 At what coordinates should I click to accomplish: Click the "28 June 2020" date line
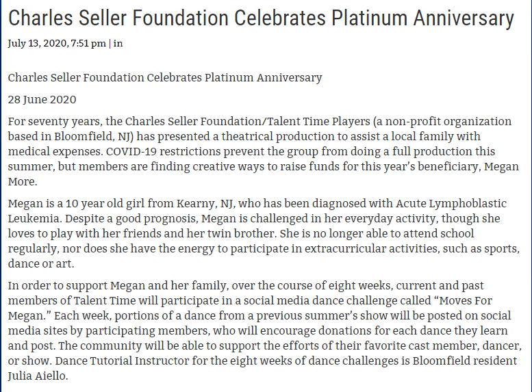point(42,99)
